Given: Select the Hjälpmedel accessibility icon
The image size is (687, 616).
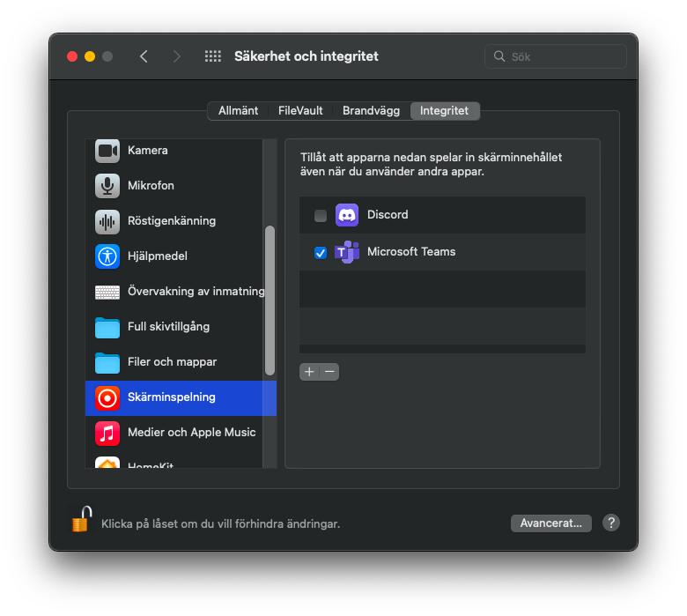Looking at the screenshot, I should tap(107, 256).
